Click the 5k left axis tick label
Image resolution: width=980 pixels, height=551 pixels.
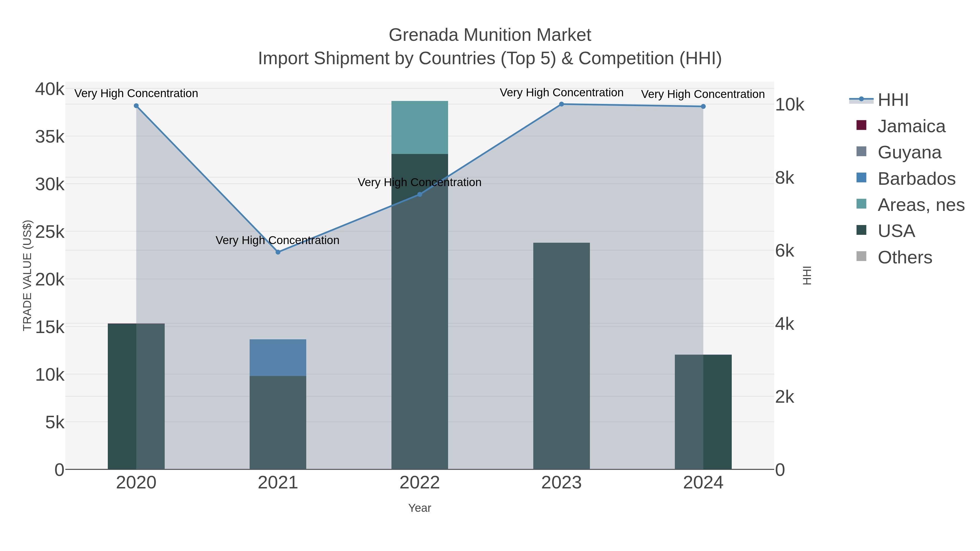coord(55,423)
